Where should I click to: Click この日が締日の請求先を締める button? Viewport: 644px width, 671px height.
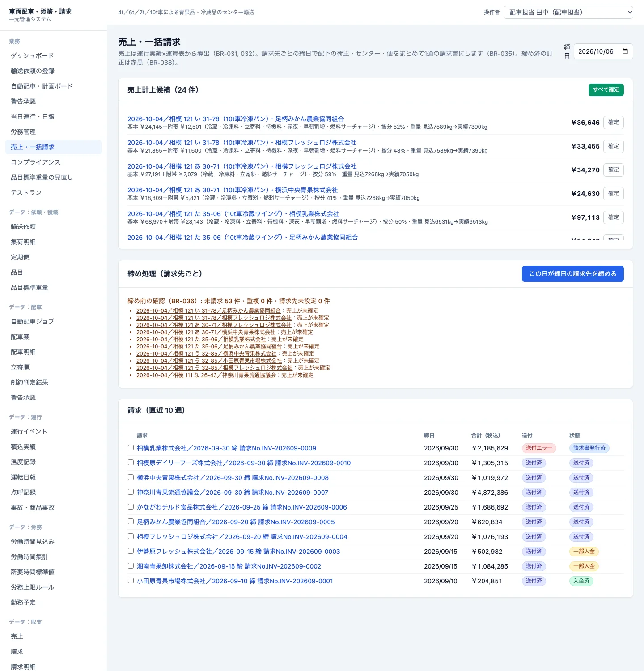click(x=573, y=274)
